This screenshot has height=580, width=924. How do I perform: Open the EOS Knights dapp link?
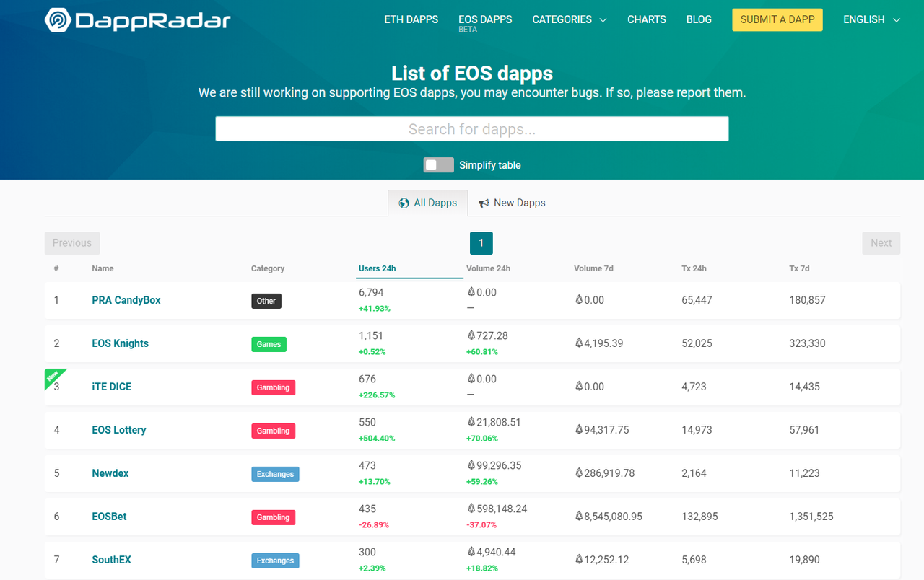[x=121, y=343]
